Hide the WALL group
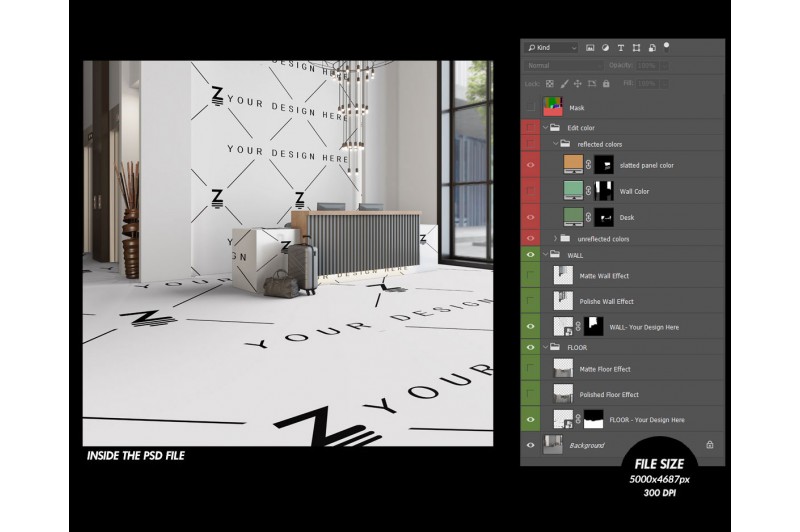This screenshot has width=800, height=532. tap(531, 255)
